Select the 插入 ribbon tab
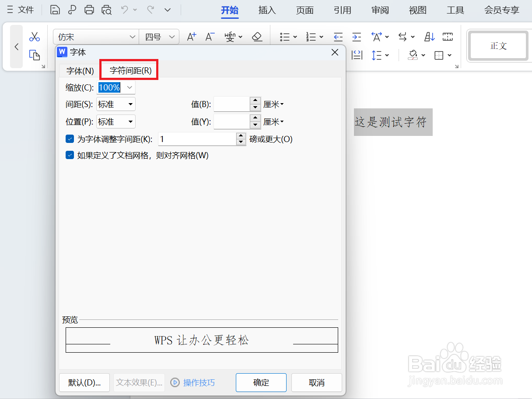The image size is (532, 399). click(267, 10)
